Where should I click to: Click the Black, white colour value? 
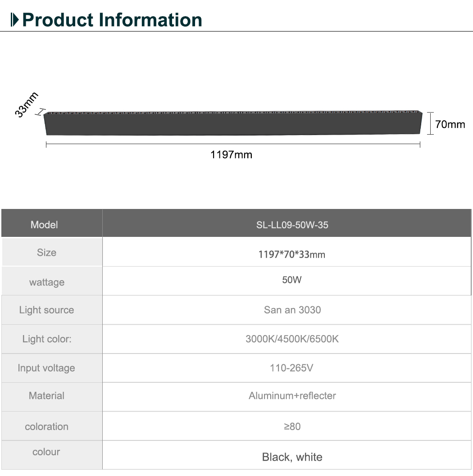click(x=292, y=457)
